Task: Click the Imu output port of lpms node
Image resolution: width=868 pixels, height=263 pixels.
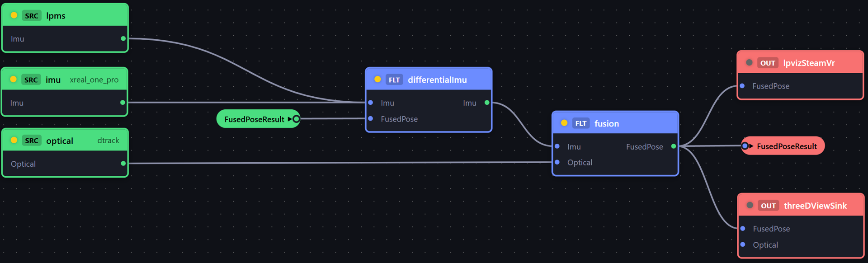Action: pos(123,39)
